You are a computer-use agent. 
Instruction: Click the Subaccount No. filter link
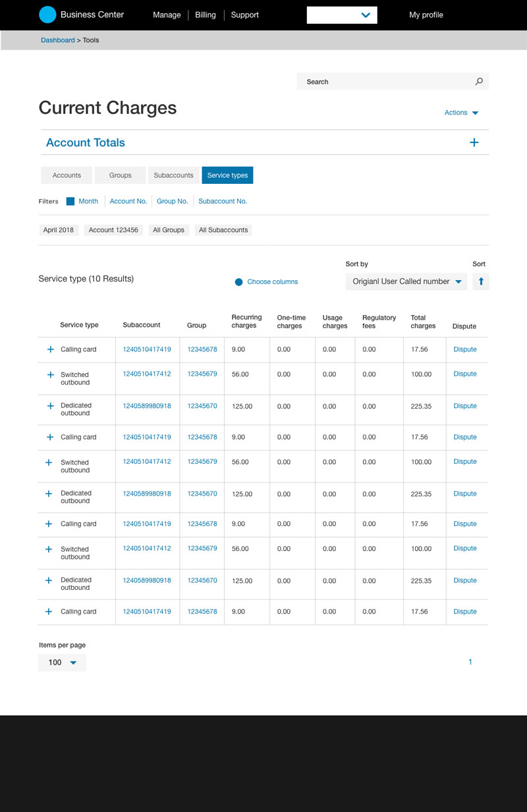click(223, 202)
